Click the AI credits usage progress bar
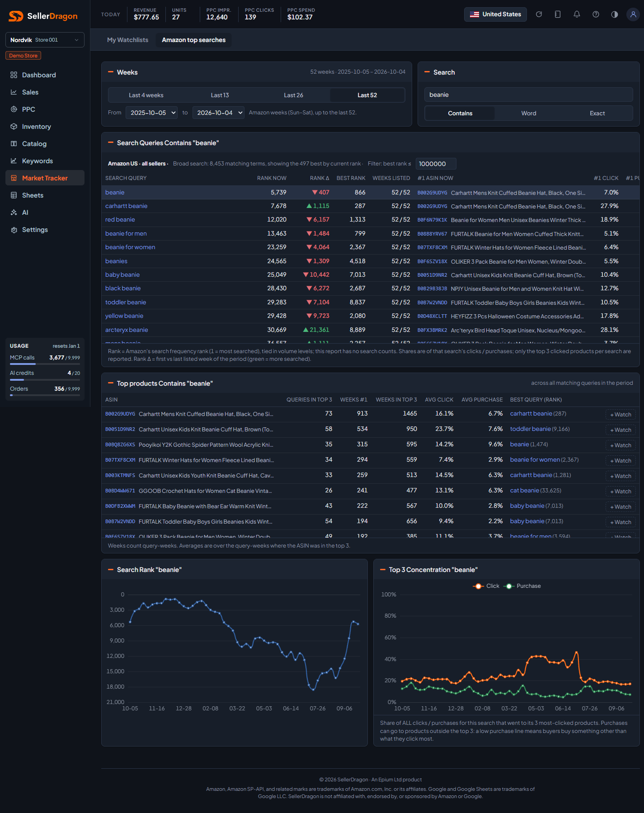The height and width of the screenshot is (813, 644). click(x=45, y=379)
